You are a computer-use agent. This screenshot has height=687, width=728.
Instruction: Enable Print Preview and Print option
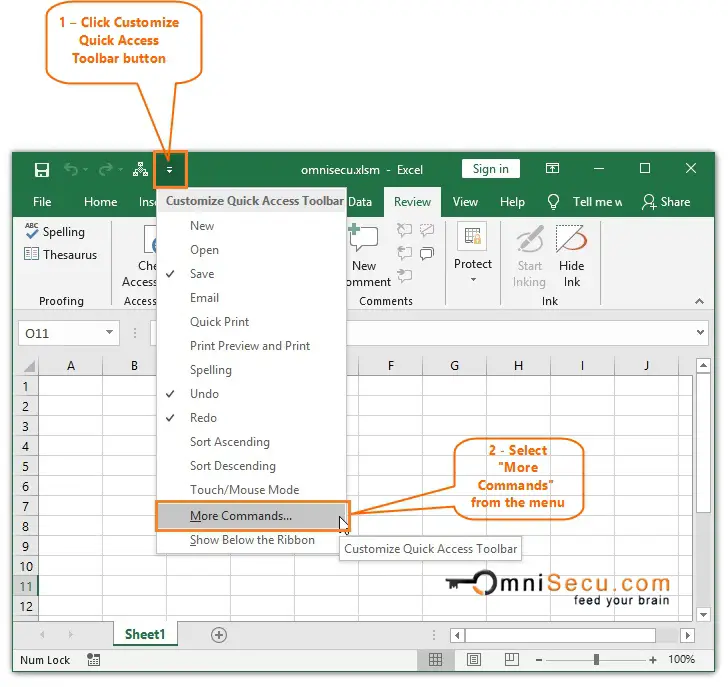252,346
